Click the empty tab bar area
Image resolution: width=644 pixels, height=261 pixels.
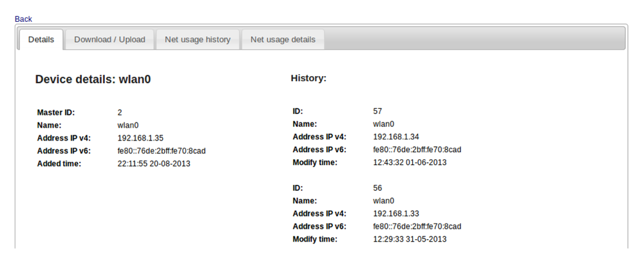point(475,39)
